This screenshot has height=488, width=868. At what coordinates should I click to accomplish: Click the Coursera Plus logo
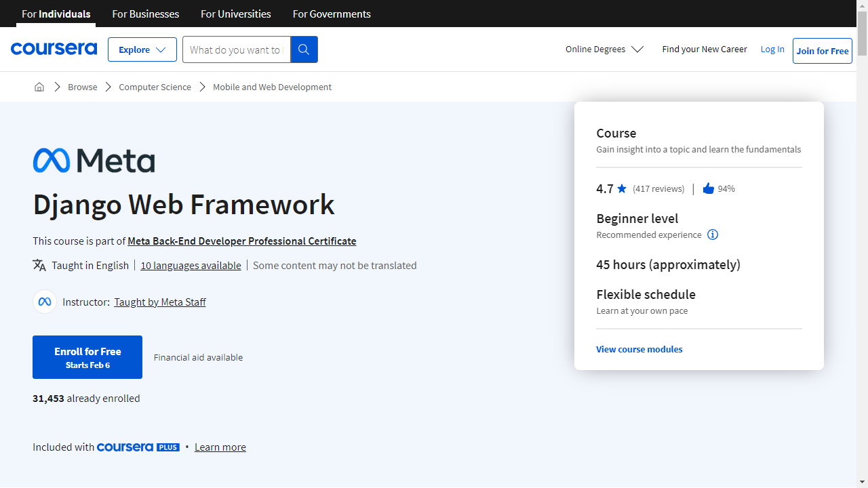138,447
